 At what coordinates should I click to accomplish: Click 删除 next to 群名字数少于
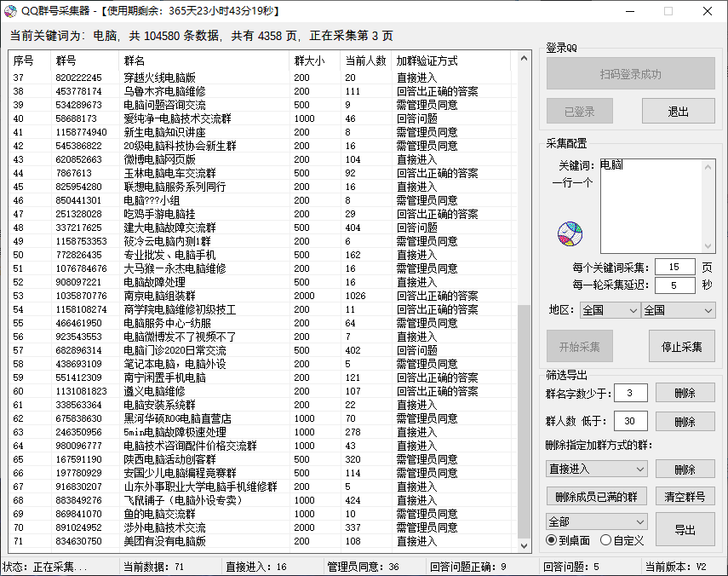click(685, 393)
